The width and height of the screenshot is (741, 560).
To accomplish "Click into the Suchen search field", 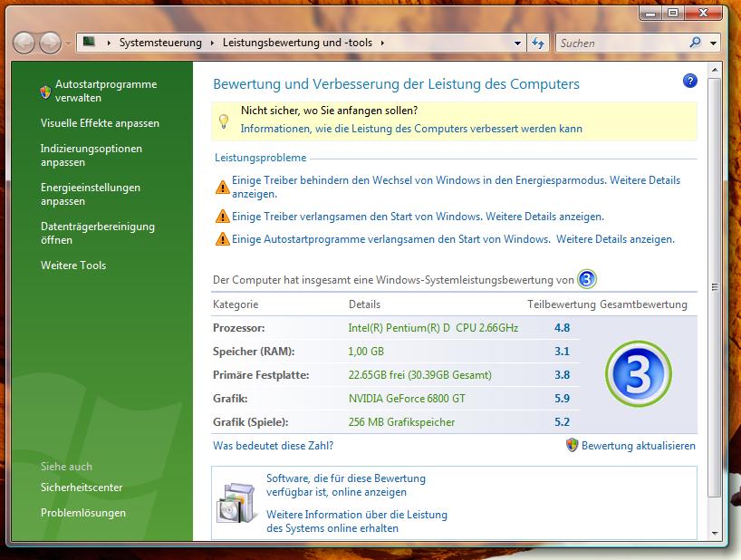I will coord(622,43).
